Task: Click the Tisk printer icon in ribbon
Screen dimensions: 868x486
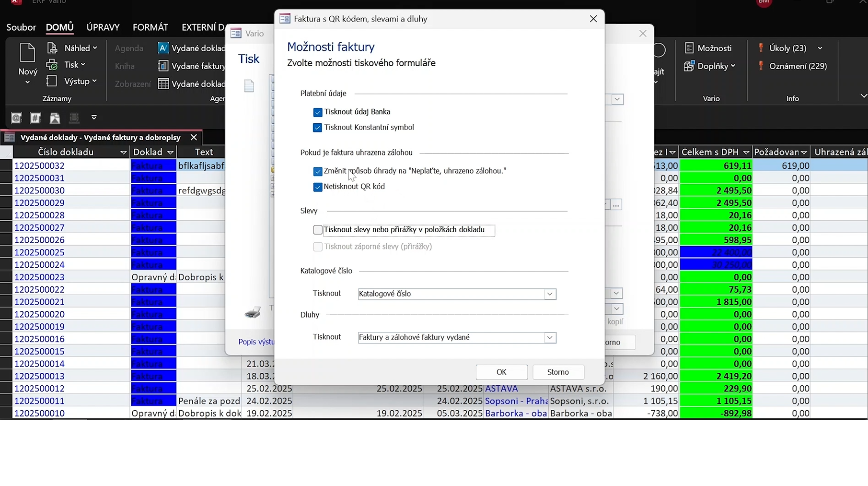Action: point(52,65)
